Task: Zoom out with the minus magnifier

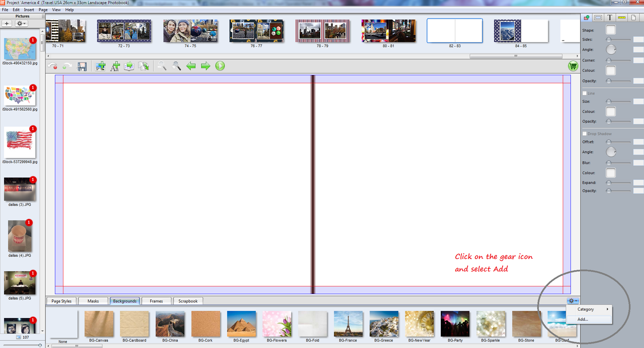Action: tap(162, 66)
